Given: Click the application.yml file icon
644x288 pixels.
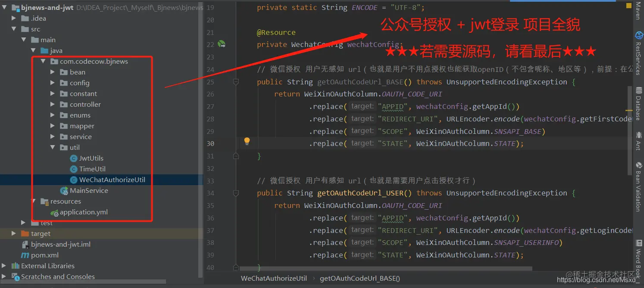Looking at the screenshot, I should [x=54, y=212].
